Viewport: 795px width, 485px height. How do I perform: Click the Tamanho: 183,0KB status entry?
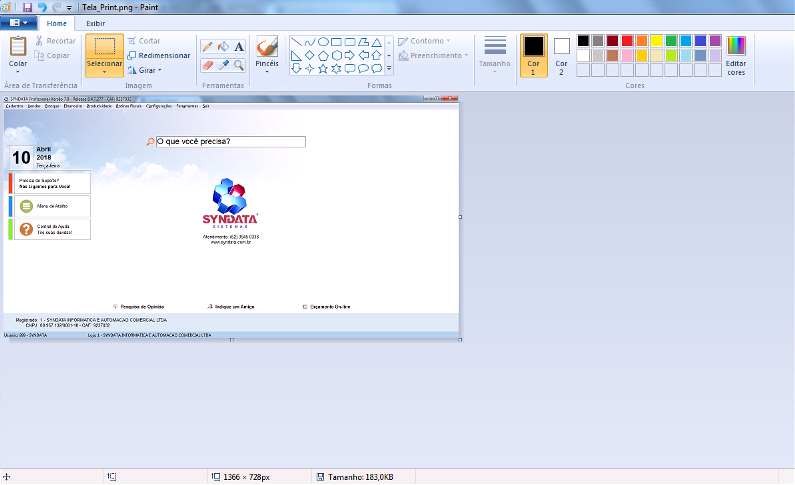355,477
